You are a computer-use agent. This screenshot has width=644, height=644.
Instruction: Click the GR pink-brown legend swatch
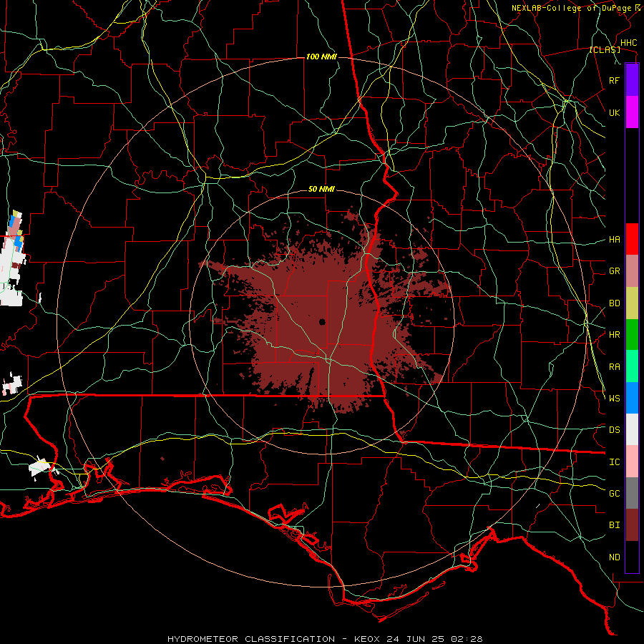click(x=632, y=271)
